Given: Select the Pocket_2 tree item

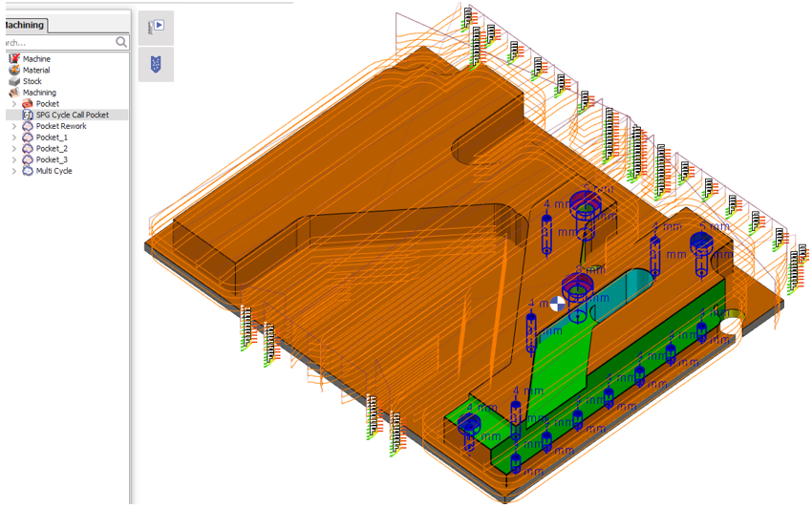Looking at the screenshot, I should pyautogui.click(x=52, y=149).
